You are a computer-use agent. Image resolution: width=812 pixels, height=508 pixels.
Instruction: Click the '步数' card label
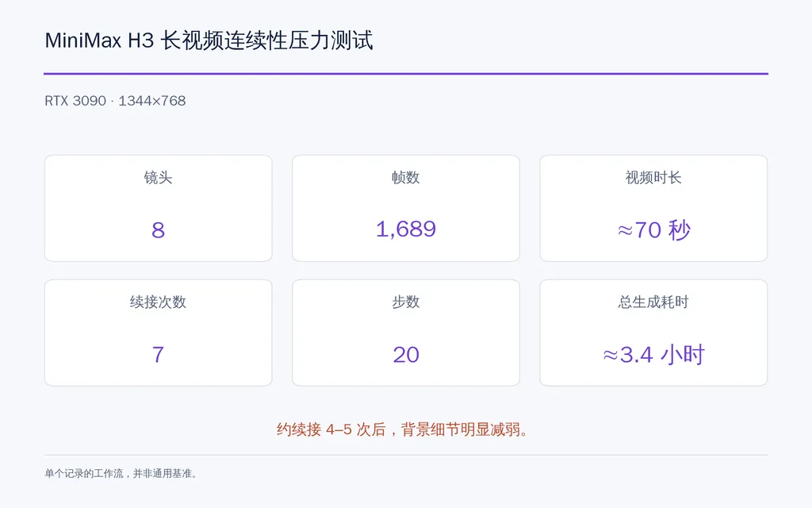click(x=405, y=302)
